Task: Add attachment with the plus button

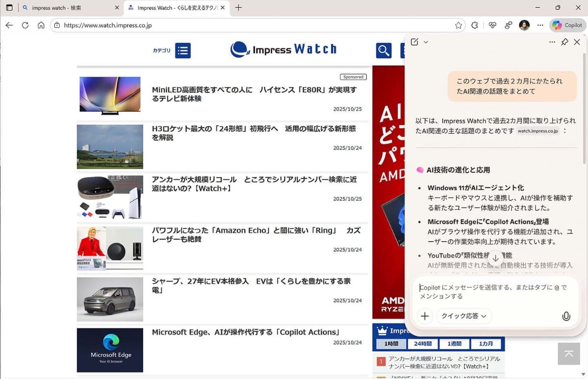Action: click(425, 316)
